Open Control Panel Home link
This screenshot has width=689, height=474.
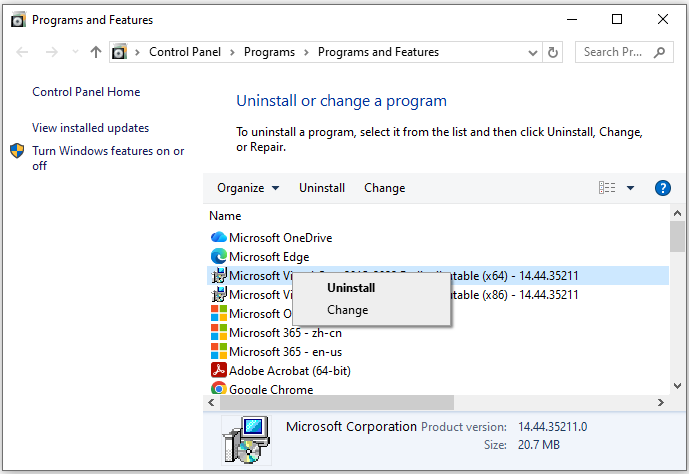[x=86, y=92]
